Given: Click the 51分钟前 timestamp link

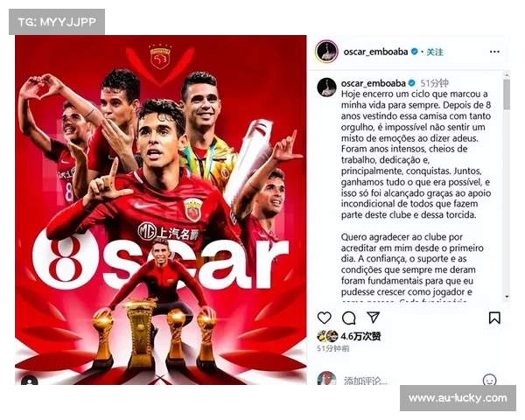Looking at the screenshot, I should click(x=333, y=348).
